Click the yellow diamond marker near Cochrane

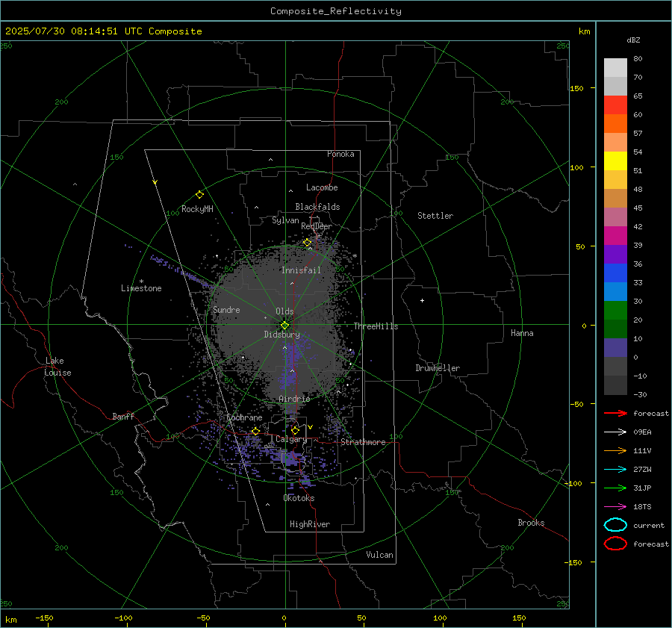pos(256,431)
